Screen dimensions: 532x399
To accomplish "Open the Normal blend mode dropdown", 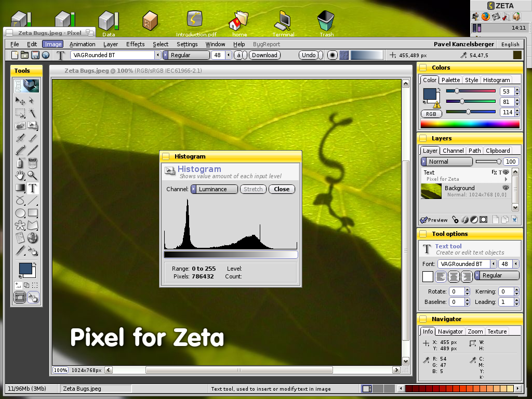I will click(x=447, y=162).
